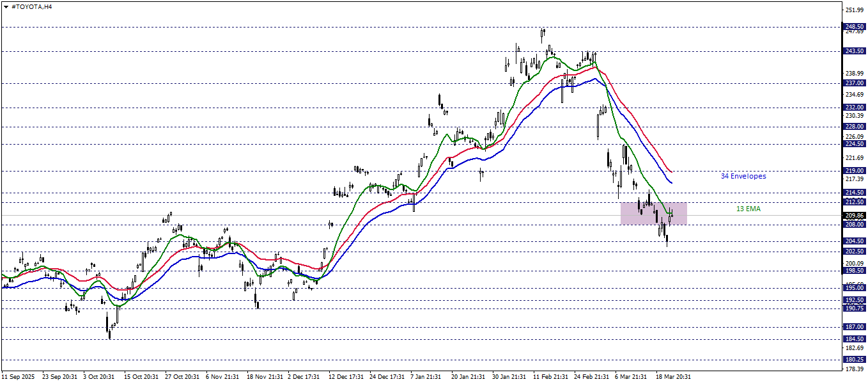The width and height of the screenshot is (868, 384).
Task: Click the green '13 EMA' text label
Action: [x=748, y=209]
